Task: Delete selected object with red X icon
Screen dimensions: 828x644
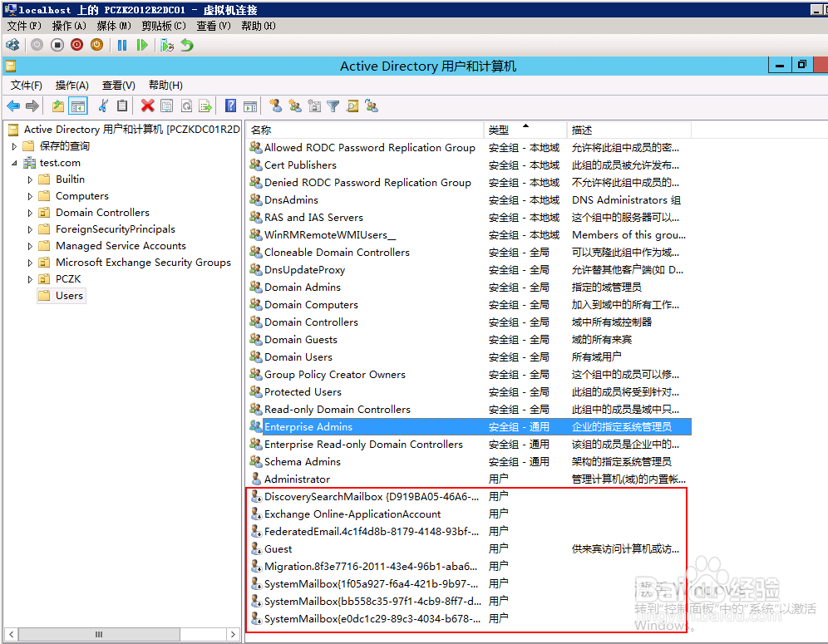Action: pos(147,106)
